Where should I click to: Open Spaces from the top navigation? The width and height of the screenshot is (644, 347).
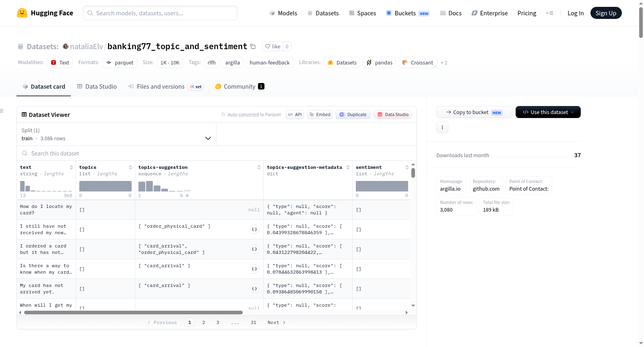pos(363,13)
